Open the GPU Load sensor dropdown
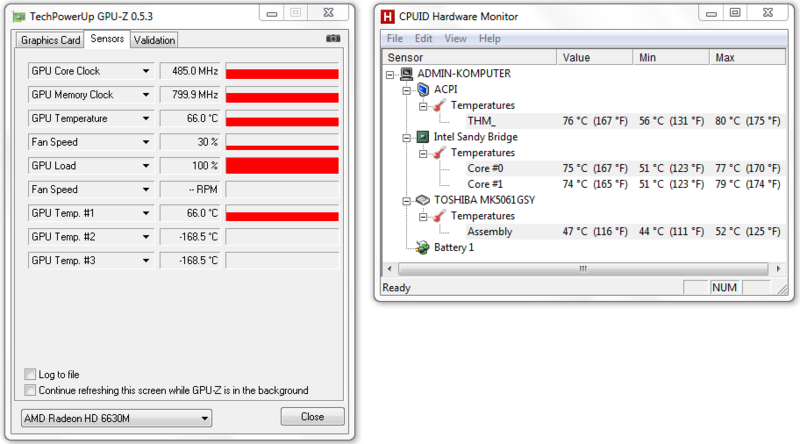Screen dimensions: 800x444 (146, 166)
